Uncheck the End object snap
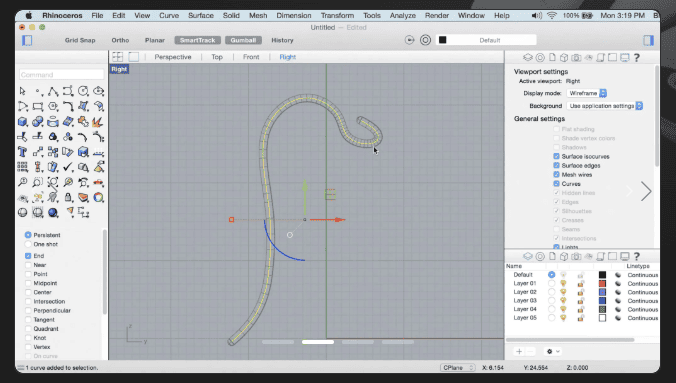Viewport: 676px width, 383px height. (28, 256)
